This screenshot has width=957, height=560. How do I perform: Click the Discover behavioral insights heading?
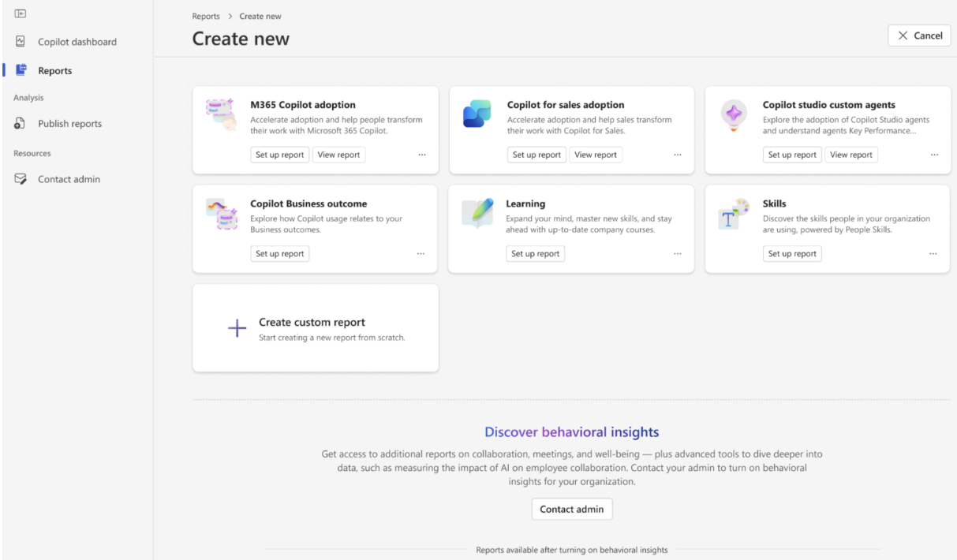(x=572, y=432)
